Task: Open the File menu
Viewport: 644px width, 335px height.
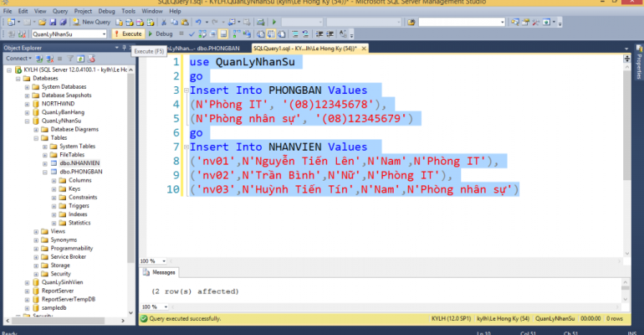Action: pyautogui.click(x=8, y=11)
